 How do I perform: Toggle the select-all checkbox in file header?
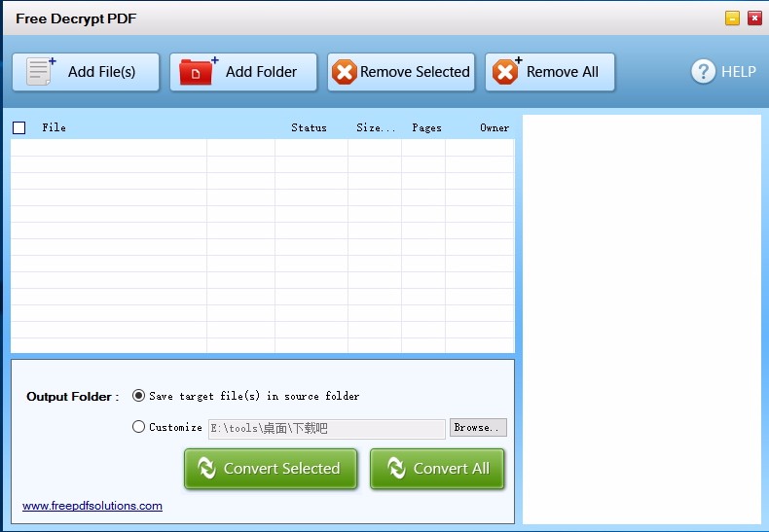click(x=19, y=127)
